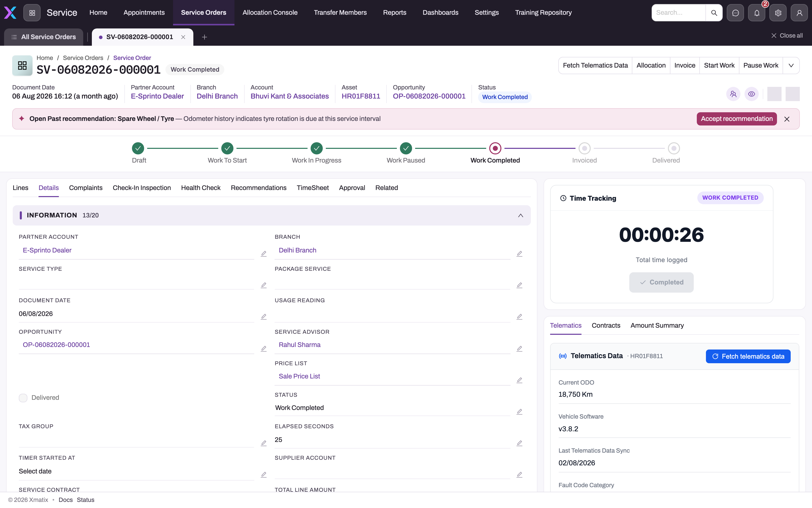Open the Check-In Inspection tab
The height and width of the screenshot is (508, 812).
[142, 188]
